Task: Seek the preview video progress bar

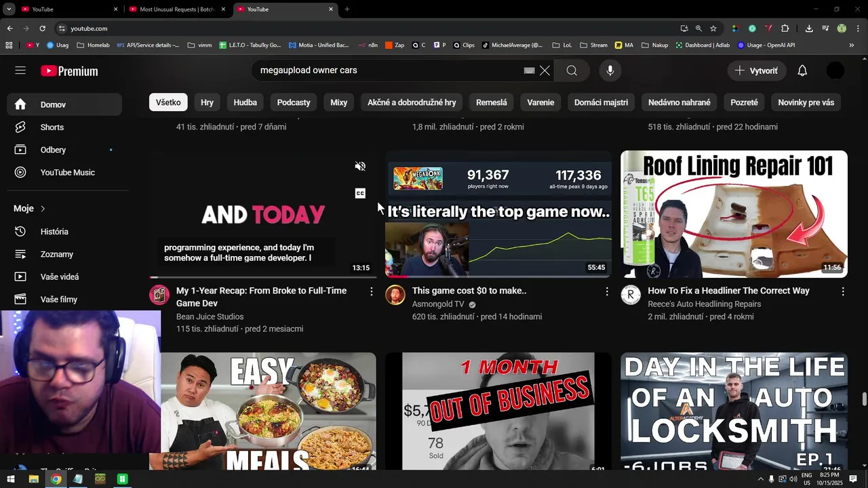Action: click(262, 277)
